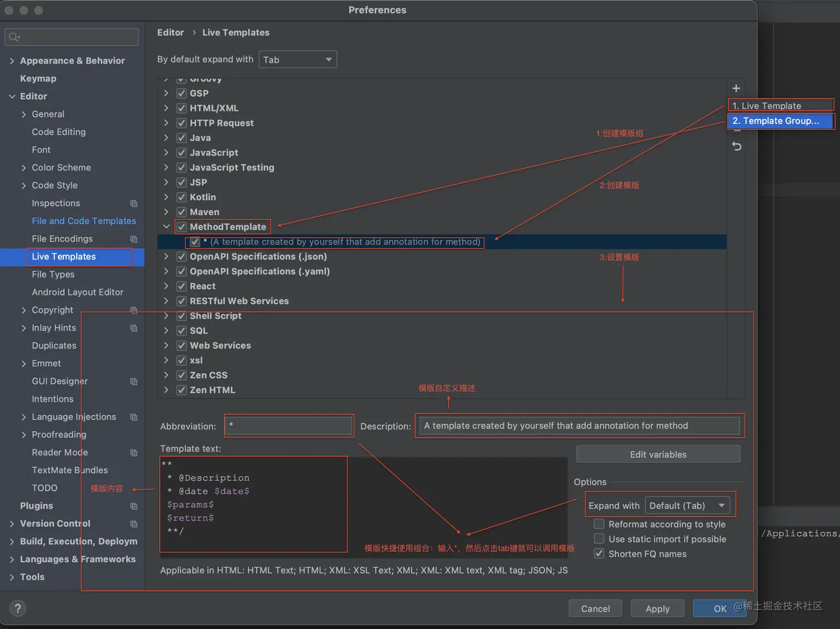
Task: Select RESTful Web Services group
Action: [239, 301]
